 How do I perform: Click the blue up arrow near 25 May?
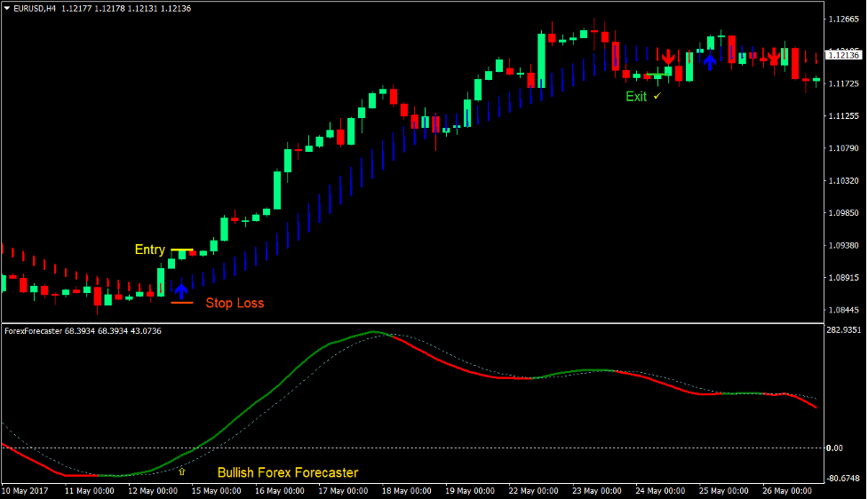pos(710,61)
